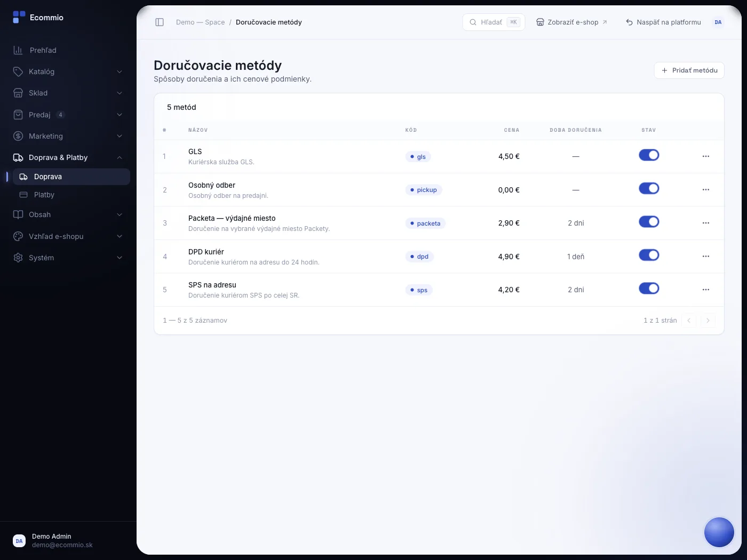Click the Hľadať search field
Image resolution: width=747 pixels, height=560 pixels.
pos(494,22)
